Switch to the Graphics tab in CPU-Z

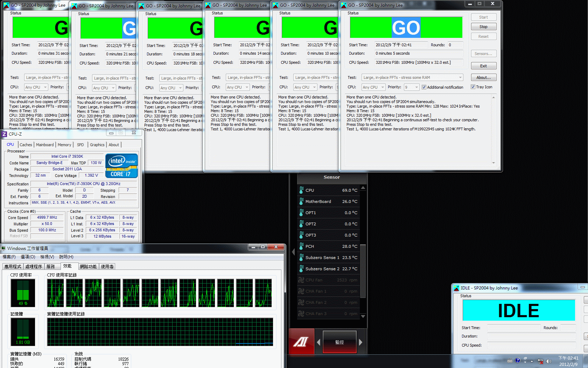(97, 145)
